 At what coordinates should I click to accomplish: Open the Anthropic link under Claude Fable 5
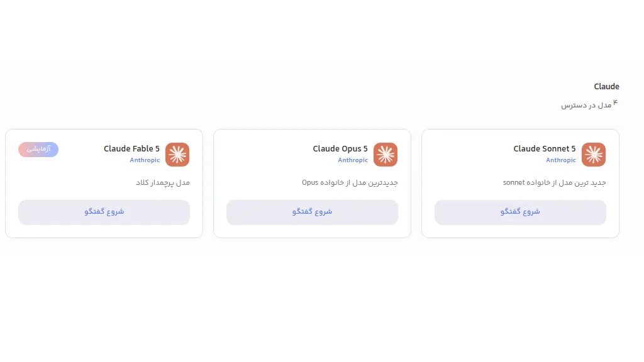145,160
